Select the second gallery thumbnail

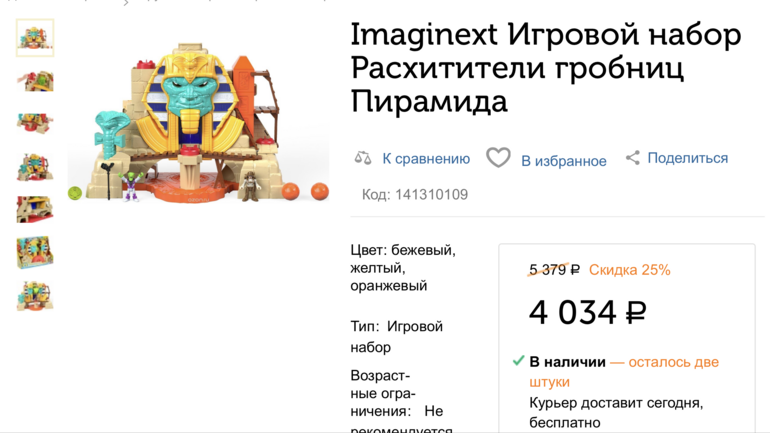(x=35, y=81)
